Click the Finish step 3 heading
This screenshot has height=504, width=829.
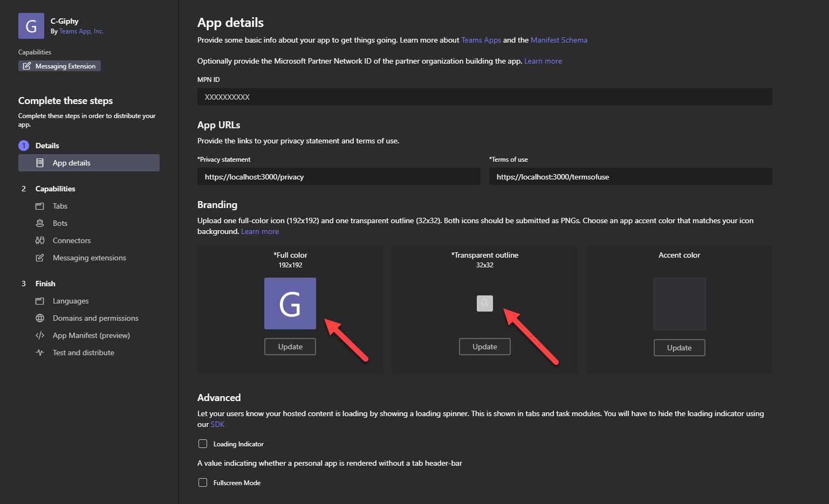pyautogui.click(x=45, y=284)
